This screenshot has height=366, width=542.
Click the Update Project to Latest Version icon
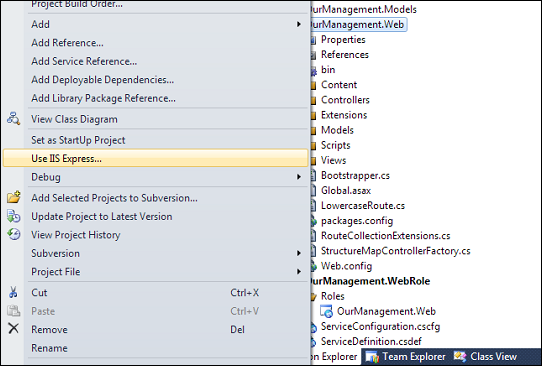click(x=13, y=216)
